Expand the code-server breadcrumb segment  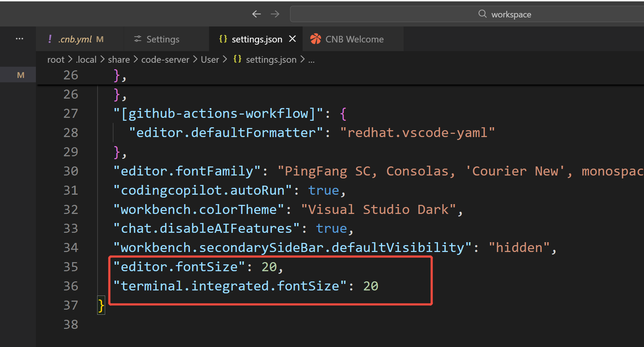tap(165, 60)
